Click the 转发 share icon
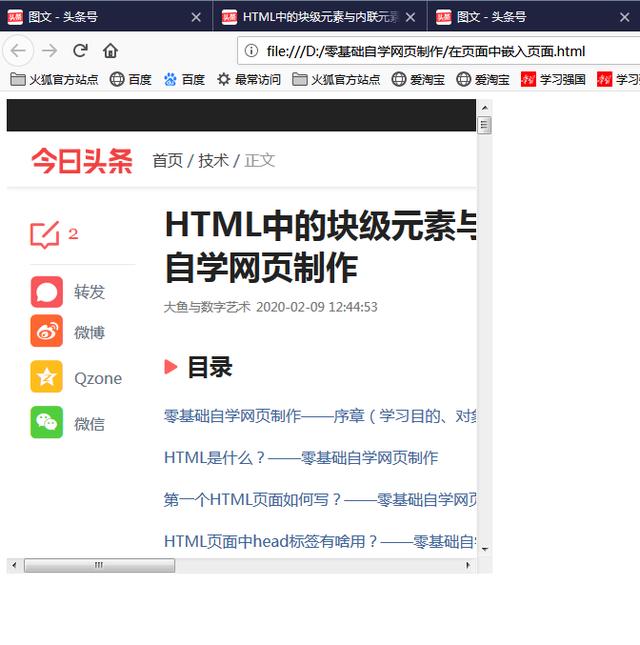 pos(46,292)
